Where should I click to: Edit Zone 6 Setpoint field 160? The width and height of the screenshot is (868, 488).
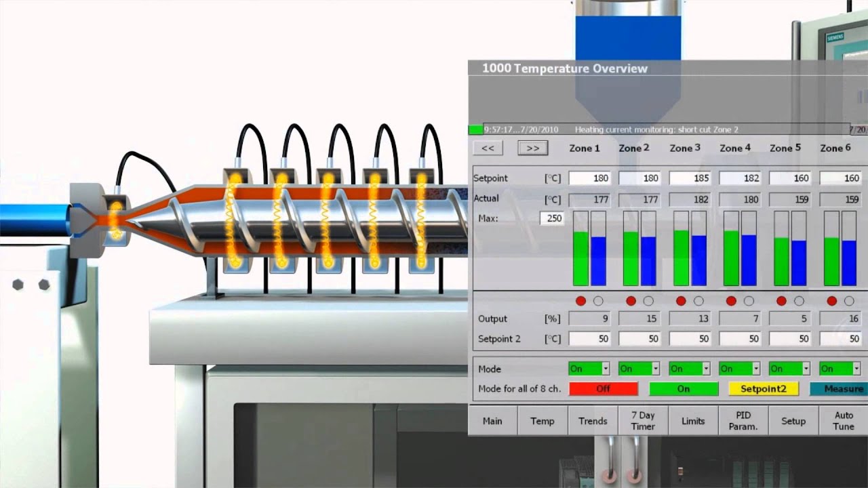point(840,178)
